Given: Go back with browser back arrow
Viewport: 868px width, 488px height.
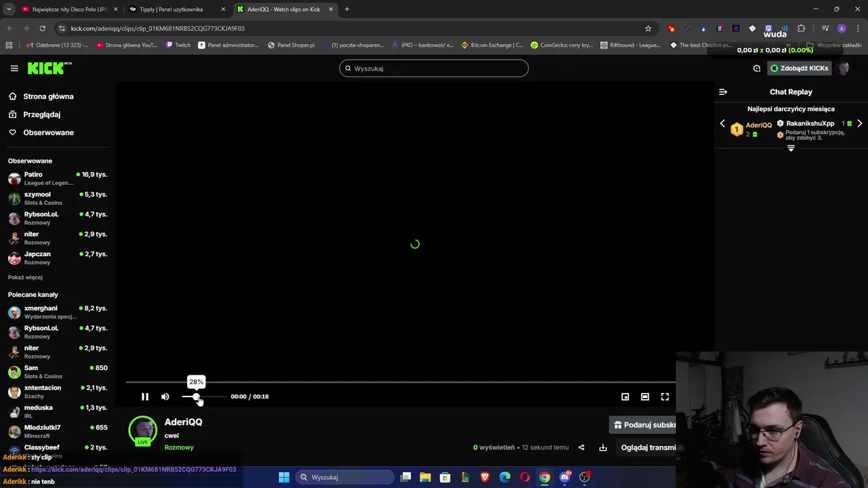Looking at the screenshot, I should pos(9,28).
